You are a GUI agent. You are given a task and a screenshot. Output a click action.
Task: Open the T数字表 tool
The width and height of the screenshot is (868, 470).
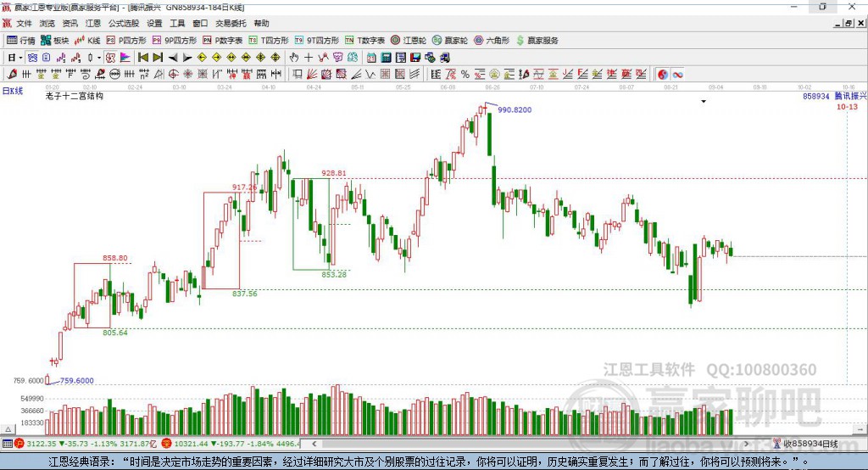(364, 41)
